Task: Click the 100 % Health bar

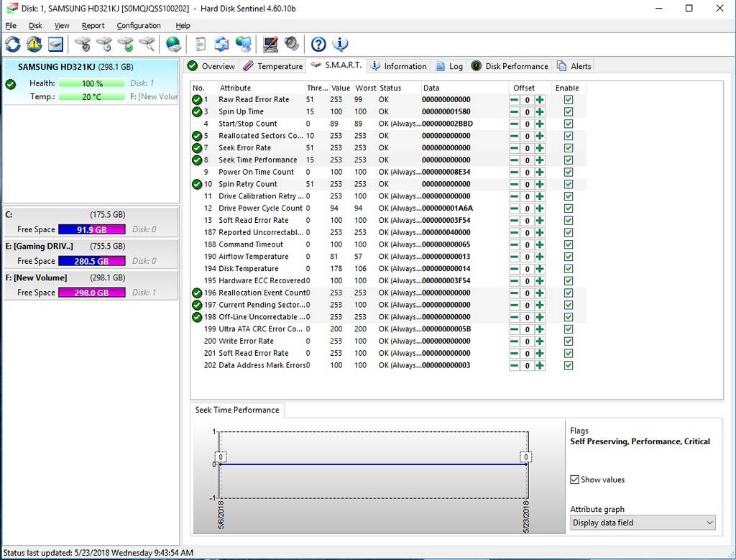Action: coord(92,83)
